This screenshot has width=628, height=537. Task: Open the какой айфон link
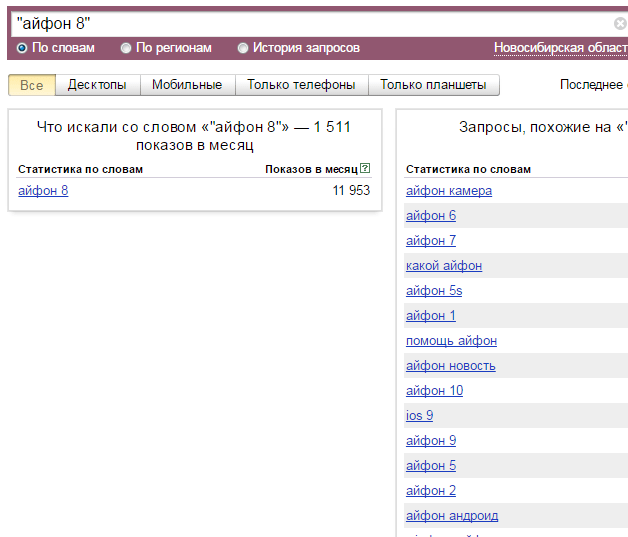click(444, 265)
